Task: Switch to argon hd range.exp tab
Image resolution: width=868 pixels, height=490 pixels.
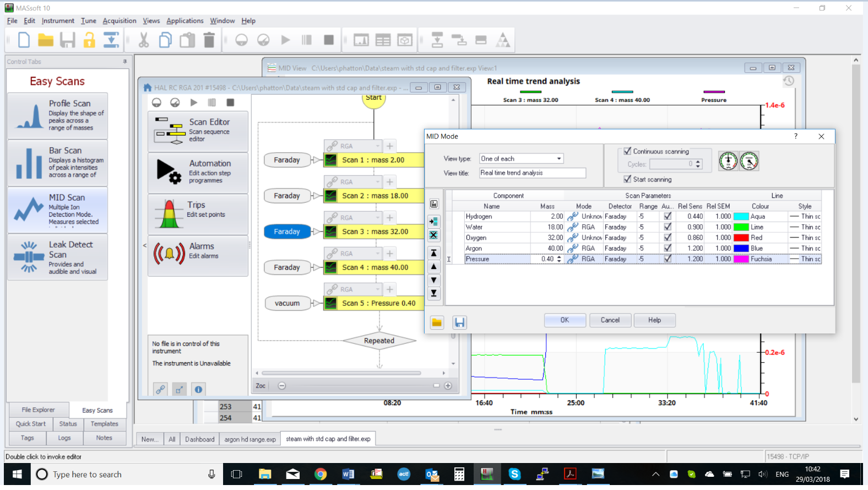Action: 250,439
